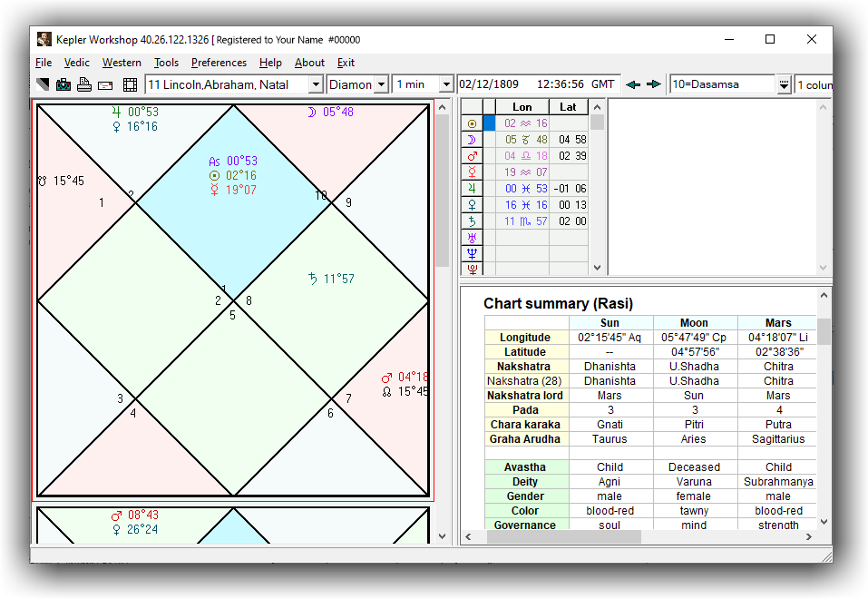The height and width of the screenshot is (599, 868).
Task: Open the Lincoln, Abraham chart selector dropdown
Action: coord(316,84)
